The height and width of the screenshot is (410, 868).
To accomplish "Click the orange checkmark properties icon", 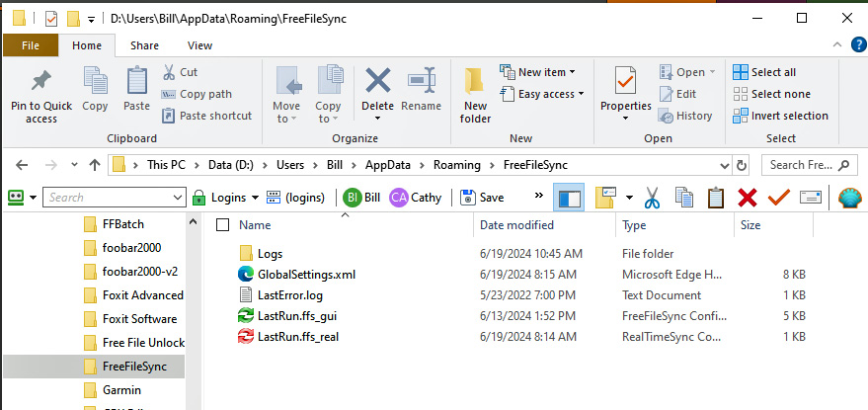I will [x=779, y=197].
